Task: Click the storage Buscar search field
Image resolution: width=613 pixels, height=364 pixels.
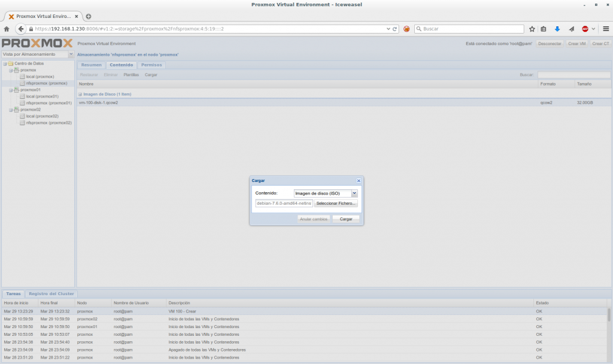Action: click(x=573, y=75)
